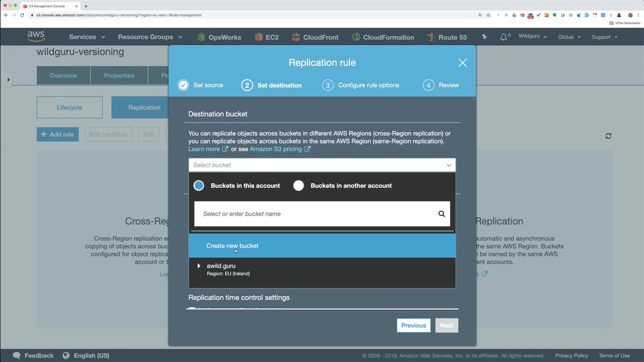This screenshot has width=644, height=362.
Task: Open a new browser tab with plus
Action: [86, 6]
